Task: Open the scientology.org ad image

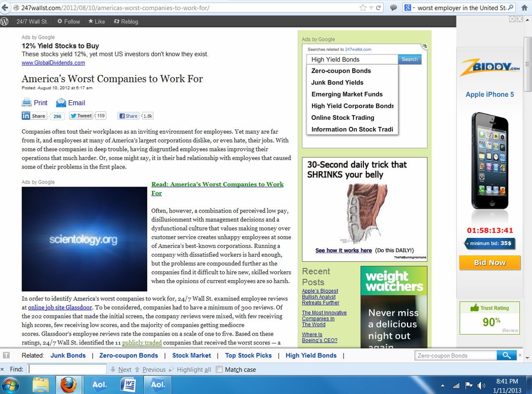Action: (85, 239)
